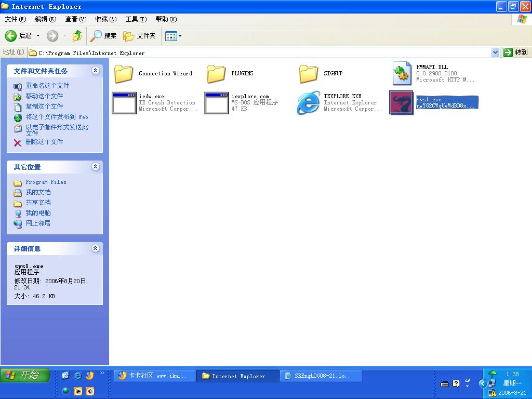Click the red X delete task icon
The image size is (532, 399).
(x=18, y=143)
